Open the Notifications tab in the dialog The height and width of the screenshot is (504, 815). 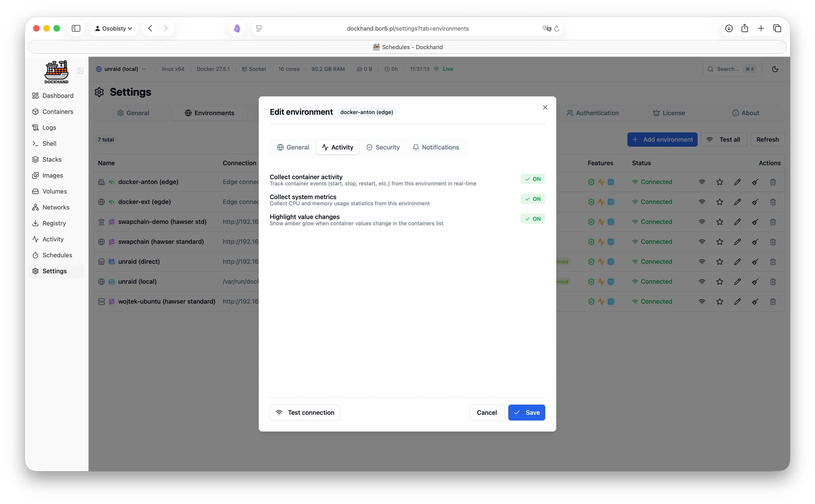[436, 147]
